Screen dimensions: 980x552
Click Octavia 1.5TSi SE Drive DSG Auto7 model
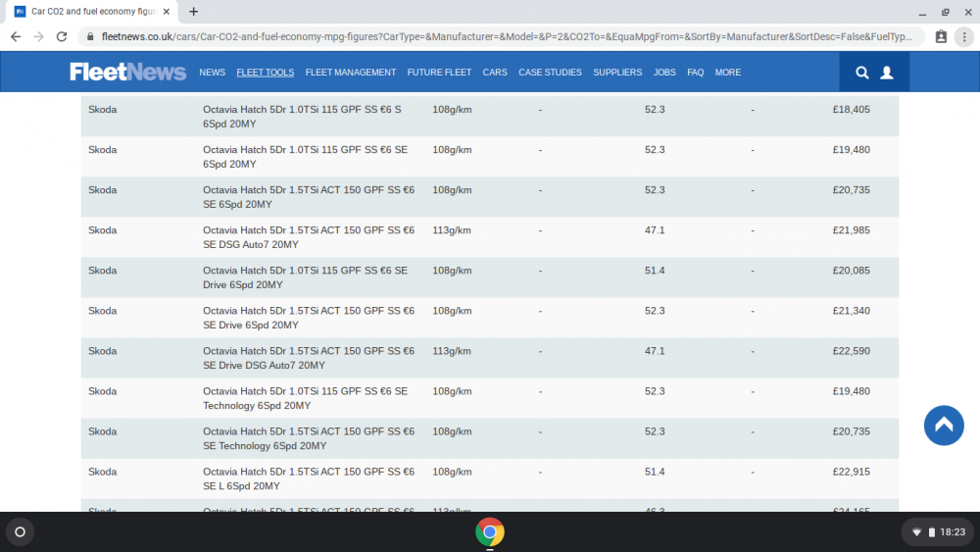click(309, 358)
